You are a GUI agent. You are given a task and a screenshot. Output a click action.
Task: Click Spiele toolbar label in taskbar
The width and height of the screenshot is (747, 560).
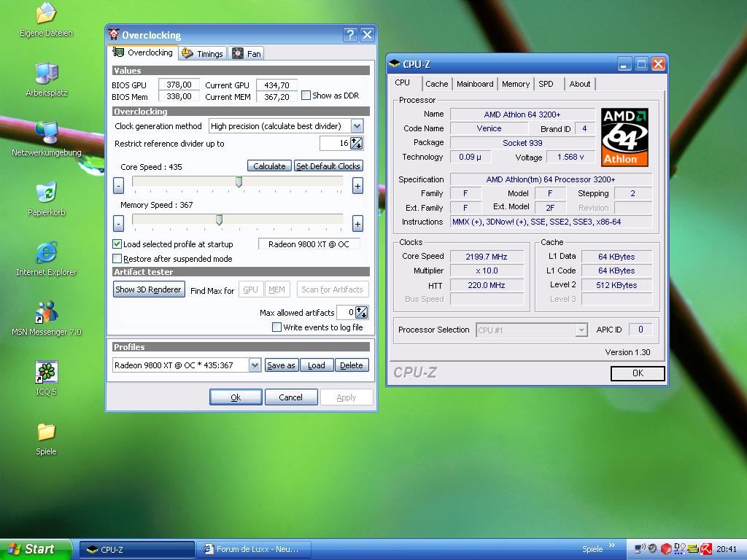click(592, 549)
